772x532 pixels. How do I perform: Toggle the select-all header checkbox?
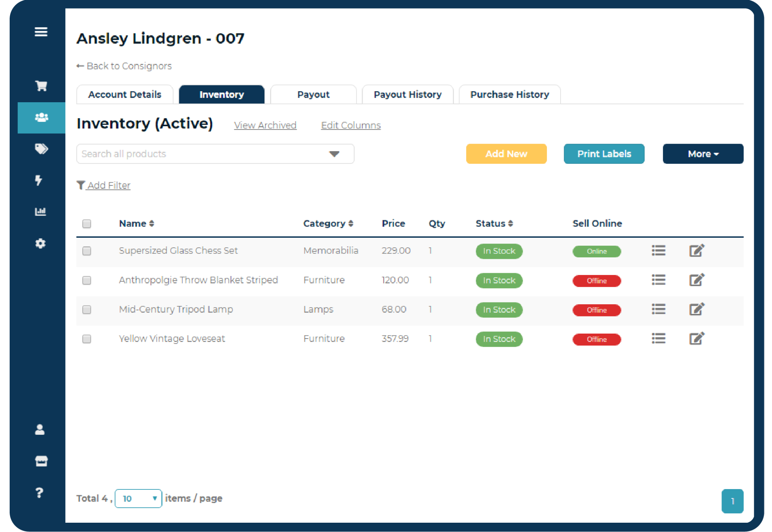87,224
